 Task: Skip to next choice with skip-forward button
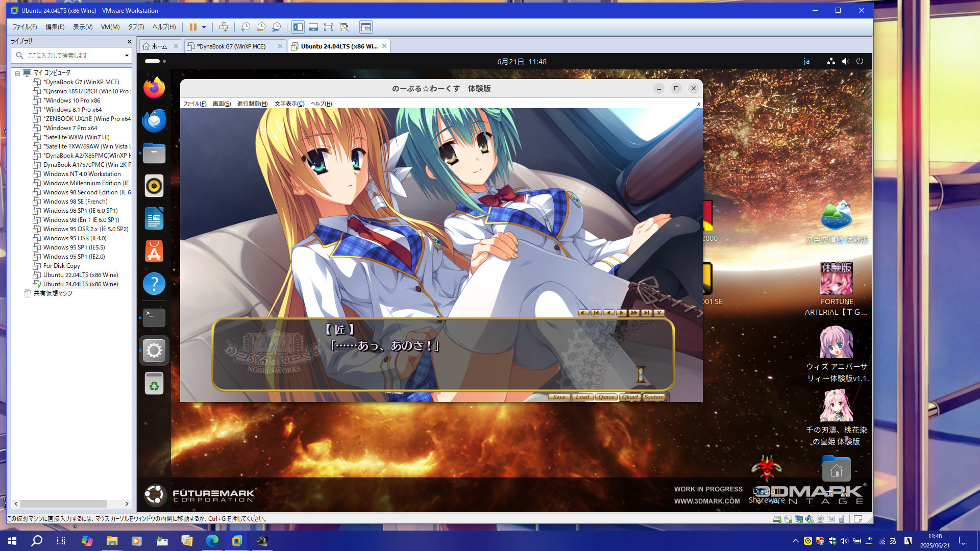click(646, 313)
